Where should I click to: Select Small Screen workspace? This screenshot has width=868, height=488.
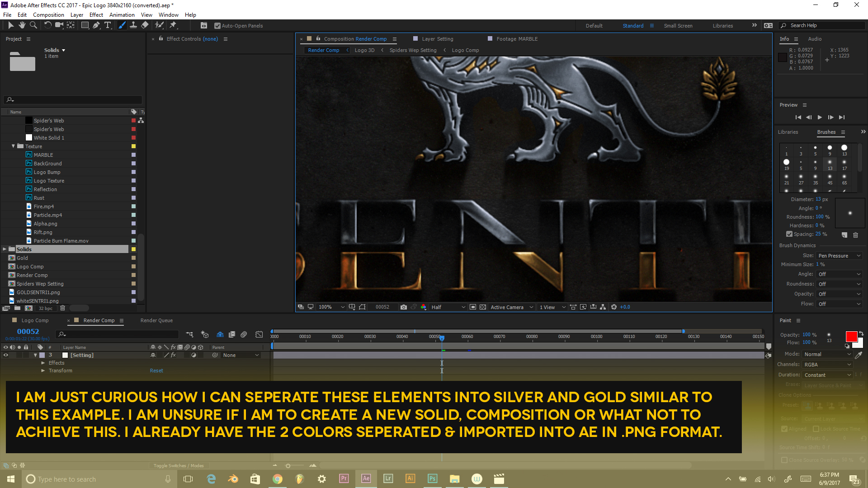click(x=678, y=26)
